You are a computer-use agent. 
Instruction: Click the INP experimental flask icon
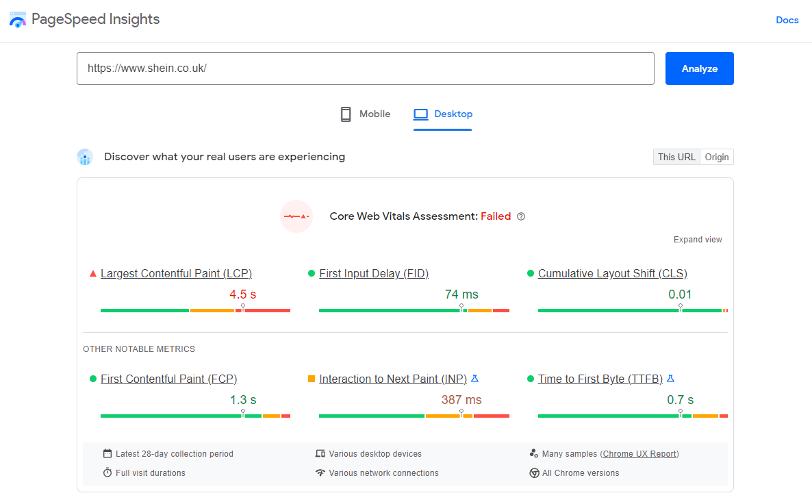[x=475, y=379]
